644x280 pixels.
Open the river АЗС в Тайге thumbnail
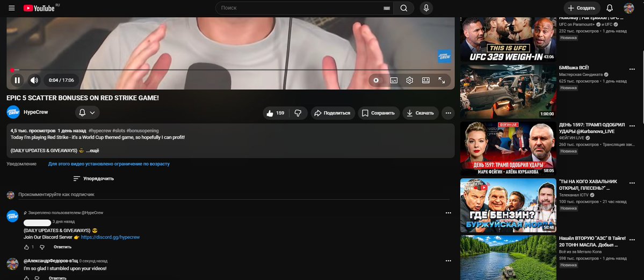508,258
